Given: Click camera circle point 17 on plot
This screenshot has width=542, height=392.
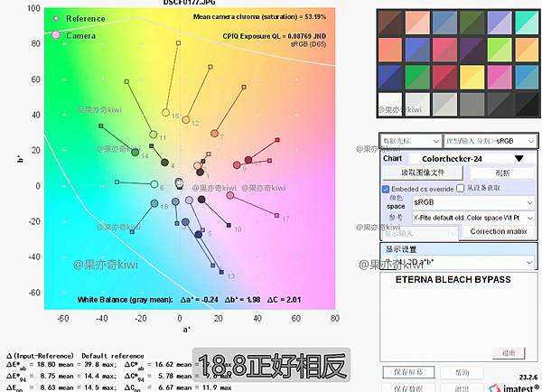Looking at the screenshot, I should (x=230, y=195).
